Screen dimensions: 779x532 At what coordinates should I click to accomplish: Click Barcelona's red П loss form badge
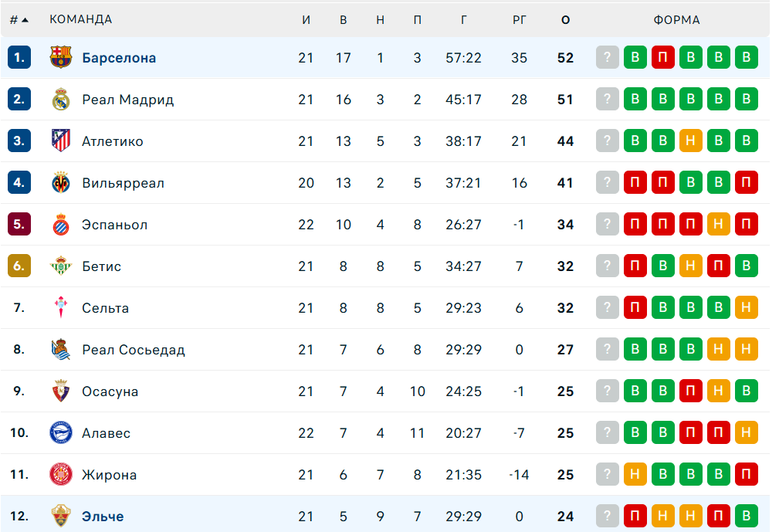[663, 58]
